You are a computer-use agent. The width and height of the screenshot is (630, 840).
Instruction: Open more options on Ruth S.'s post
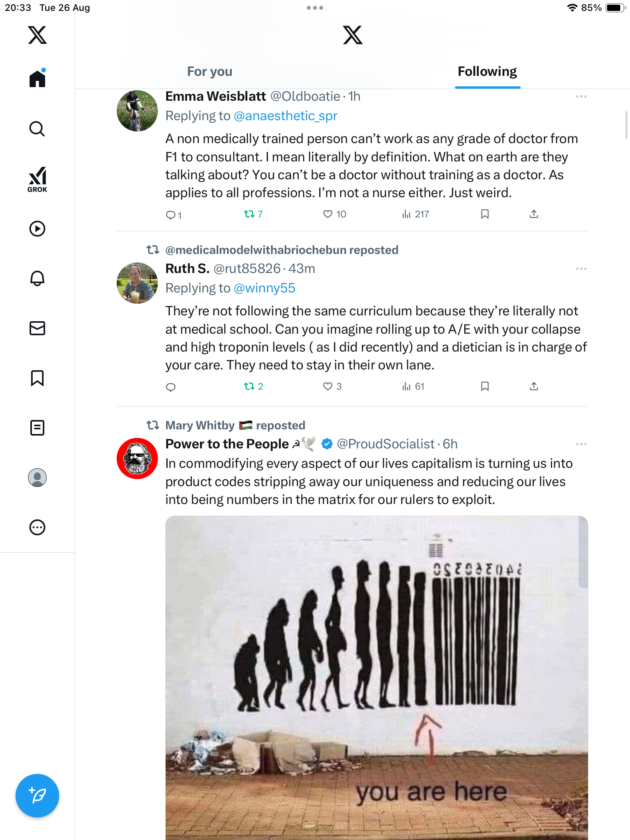tap(581, 269)
